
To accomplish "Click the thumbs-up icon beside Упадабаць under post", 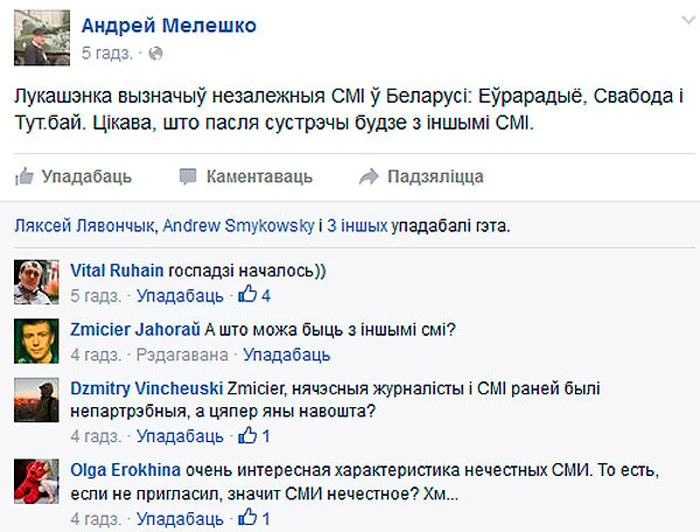I will (25, 176).
